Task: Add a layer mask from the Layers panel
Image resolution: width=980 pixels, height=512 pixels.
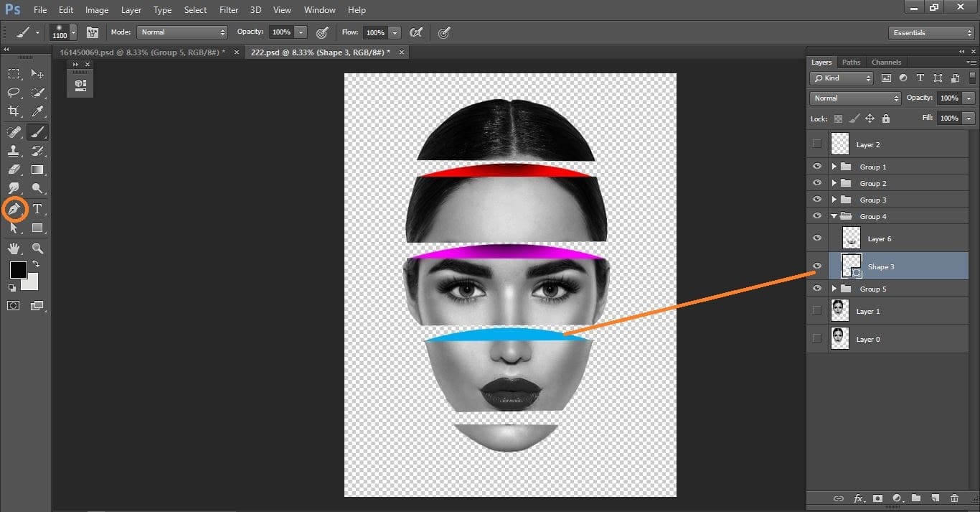Action: click(x=878, y=498)
